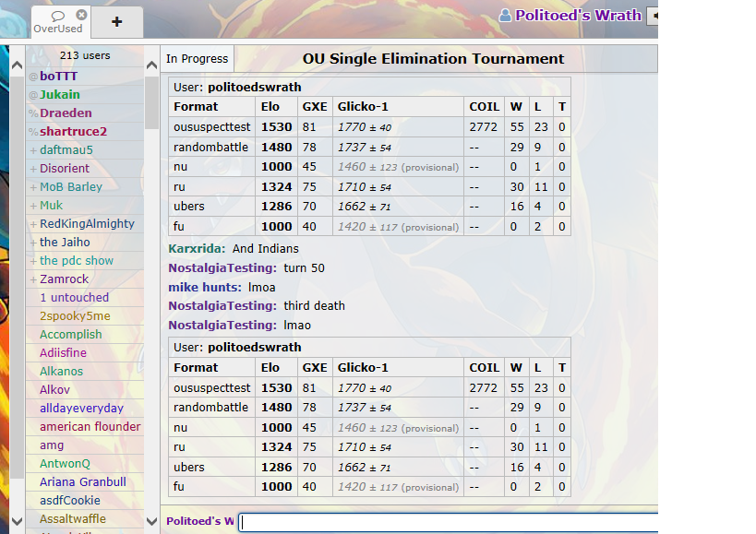Click the 213 users count header
The image size is (756, 534).
point(84,55)
